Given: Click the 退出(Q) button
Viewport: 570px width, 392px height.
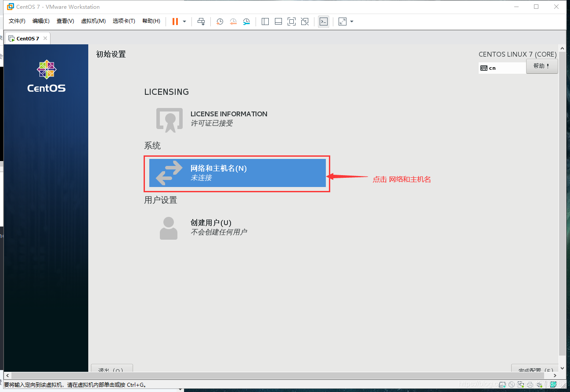Looking at the screenshot, I should click(x=112, y=369).
